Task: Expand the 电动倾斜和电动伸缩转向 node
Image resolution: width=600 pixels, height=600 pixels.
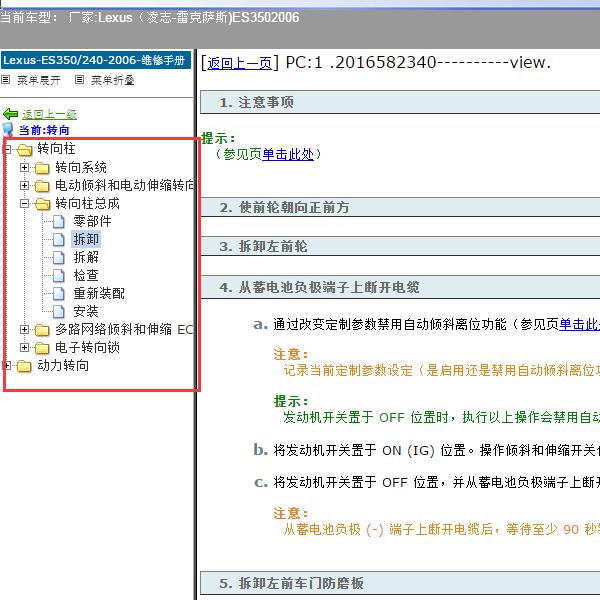Action: tap(24, 185)
